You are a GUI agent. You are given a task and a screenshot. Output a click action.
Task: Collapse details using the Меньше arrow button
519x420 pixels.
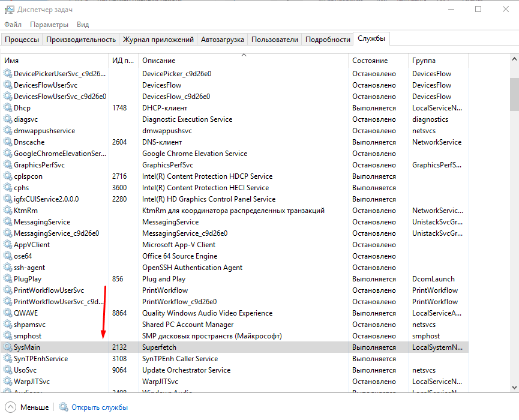[x=10, y=407]
